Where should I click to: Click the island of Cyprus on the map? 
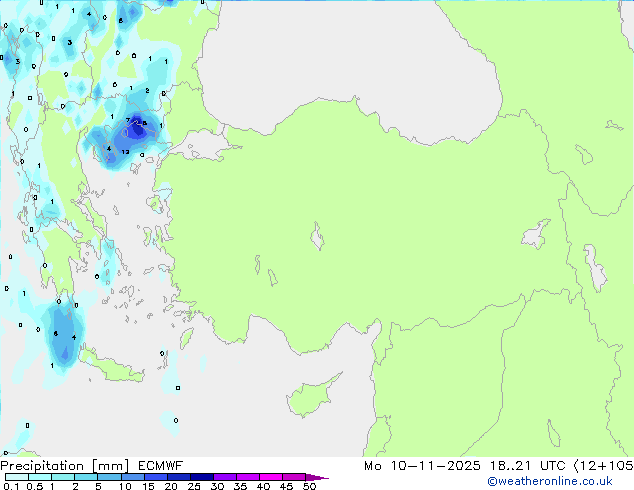click(x=311, y=396)
